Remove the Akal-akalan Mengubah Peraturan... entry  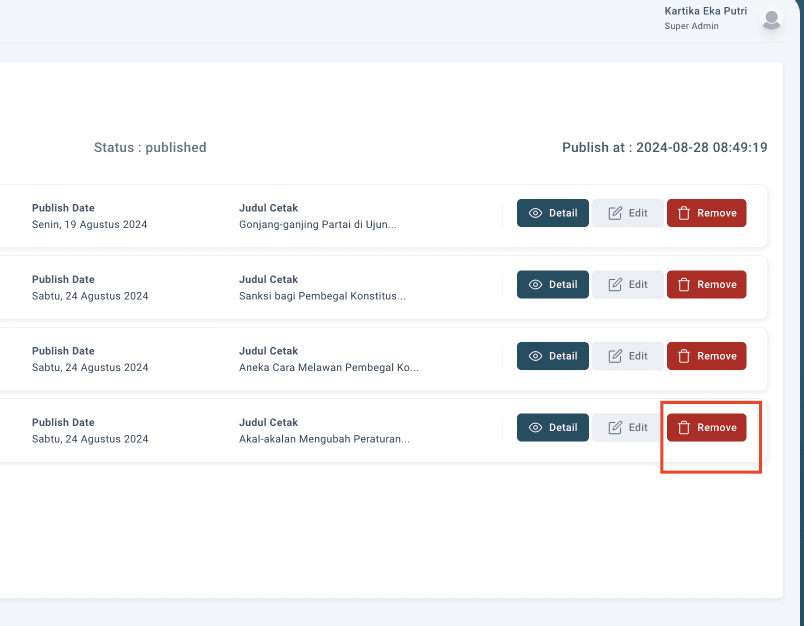707,428
